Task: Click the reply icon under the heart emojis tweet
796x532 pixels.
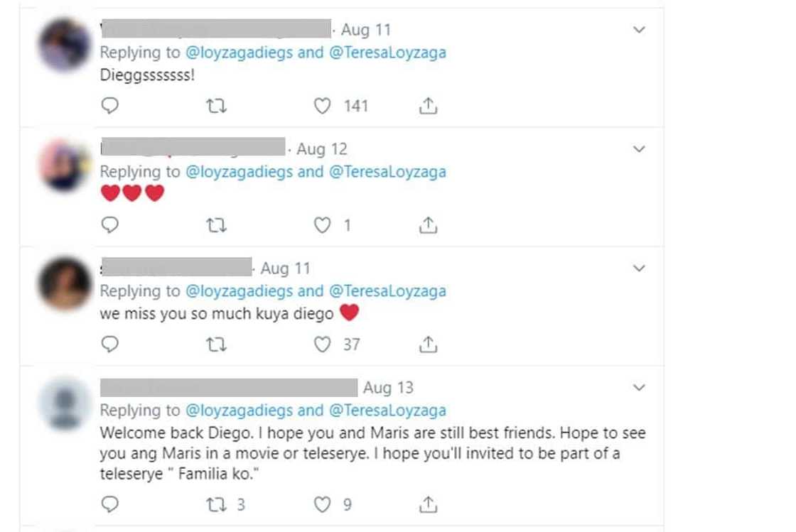Action: pos(109,224)
